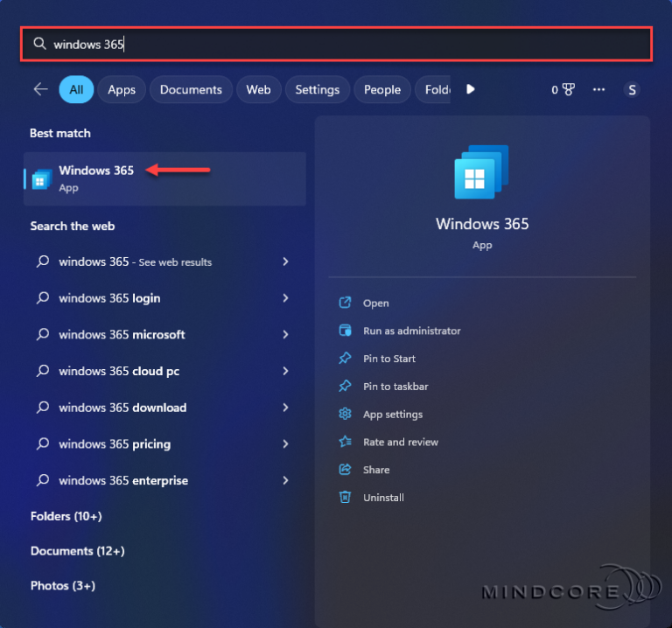This screenshot has height=628, width=672.
Task: Click the App settings gear icon
Action: point(345,414)
